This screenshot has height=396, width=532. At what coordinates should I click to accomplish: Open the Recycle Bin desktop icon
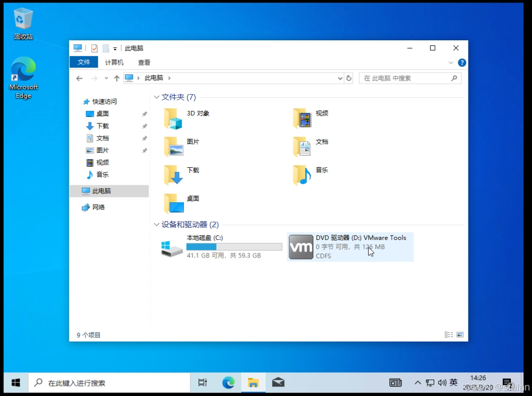point(23,24)
